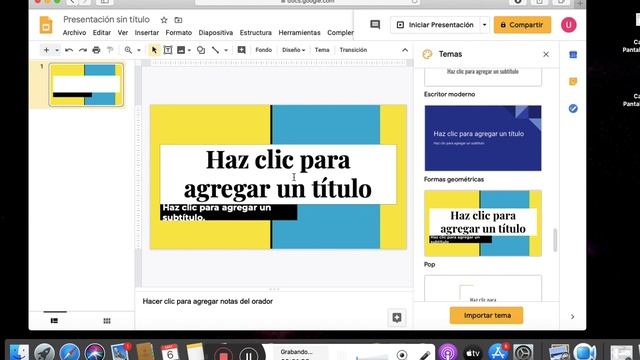Open the Tasks side panel icon

(573, 109)
